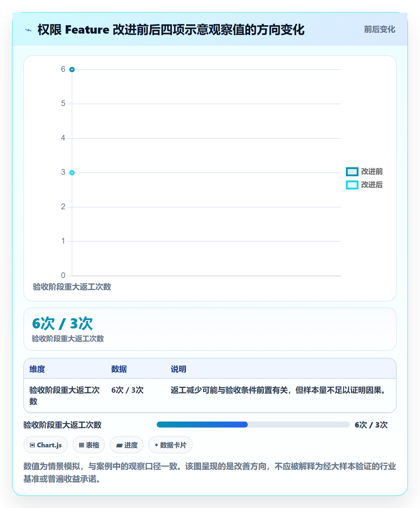The image size is (420, 508).
Task: Click the footnote starting 数值为情景模拟
Action: [210, 472]
